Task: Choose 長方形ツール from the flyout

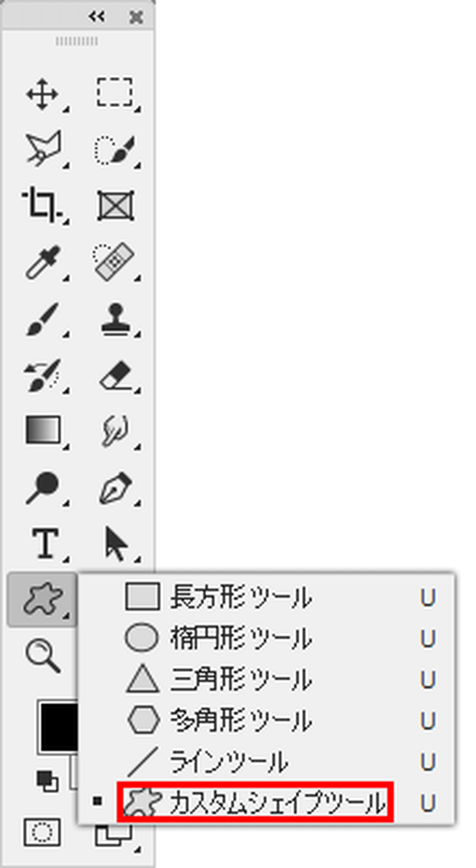Action: pyautogui.click(x=241, y=597)
